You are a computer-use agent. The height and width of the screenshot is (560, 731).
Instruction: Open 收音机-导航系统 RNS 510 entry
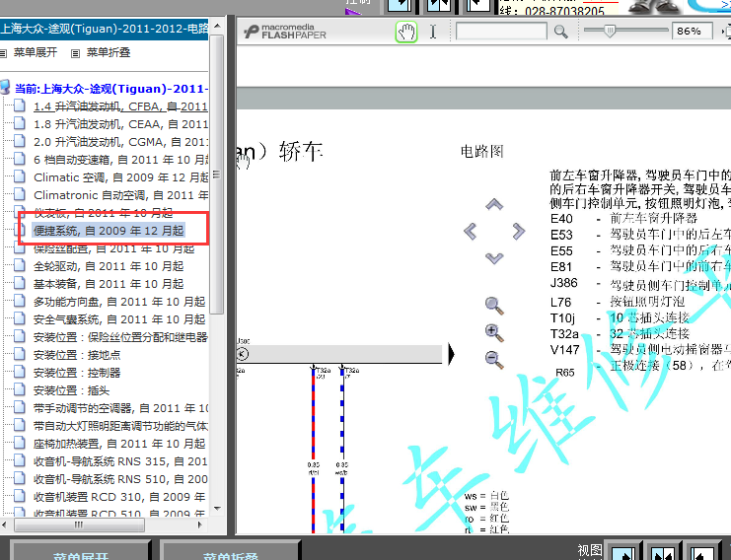pos(120,479)
